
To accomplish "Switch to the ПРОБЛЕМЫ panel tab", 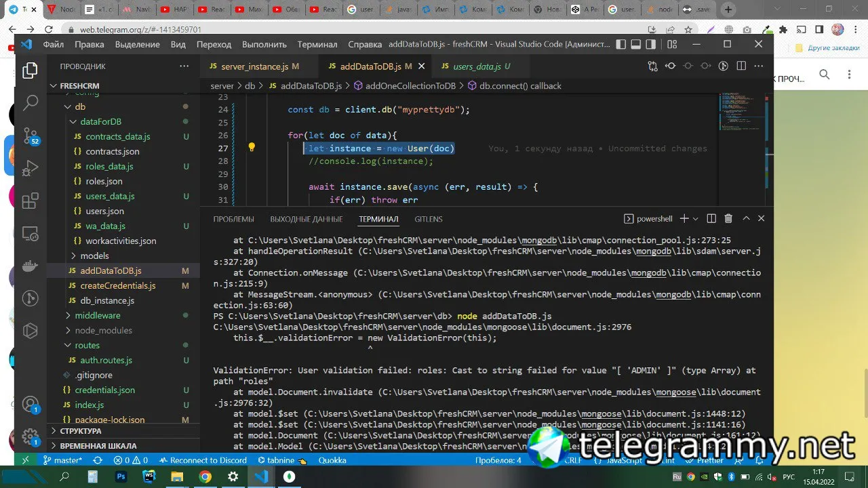I will coord(234,219).
